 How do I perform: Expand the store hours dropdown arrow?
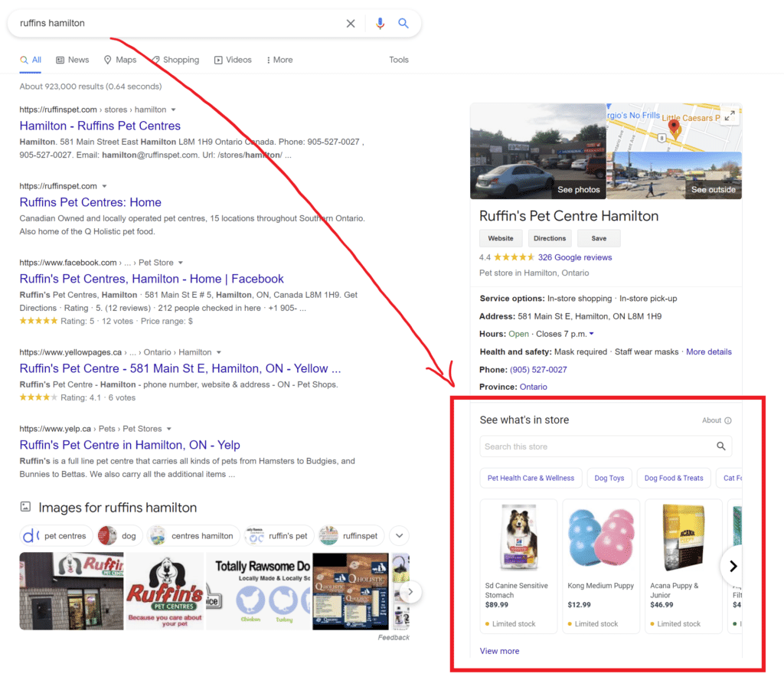592,333
